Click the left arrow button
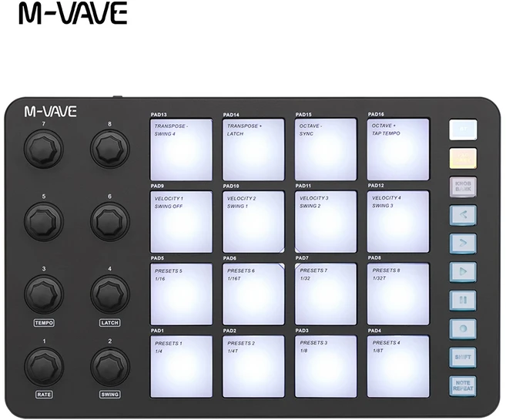This screenshot has height=420, width=506. coord(463,215)
